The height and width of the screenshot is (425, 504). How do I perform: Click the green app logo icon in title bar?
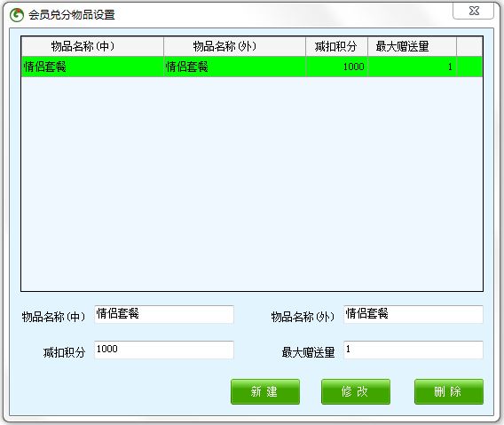point(17,15)
